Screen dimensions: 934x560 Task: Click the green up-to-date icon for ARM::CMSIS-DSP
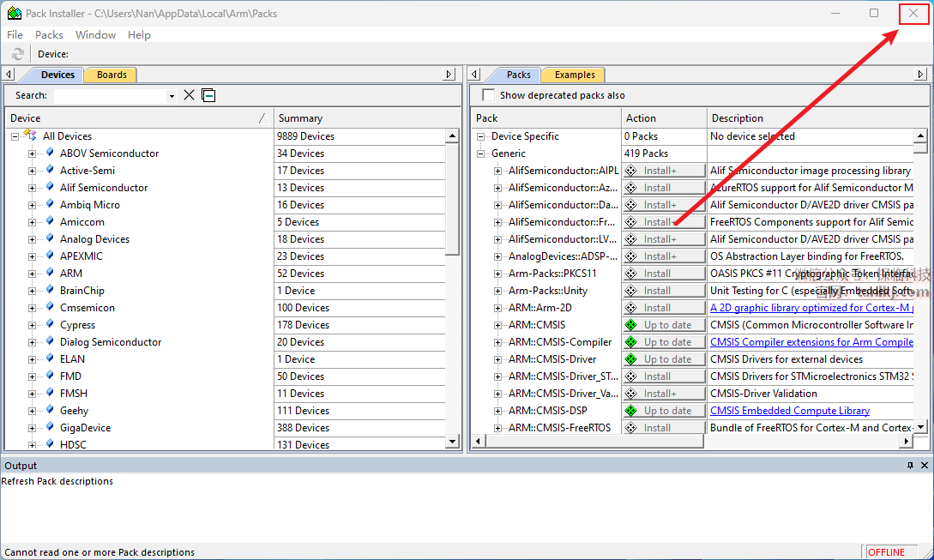(x=631, y=411)
